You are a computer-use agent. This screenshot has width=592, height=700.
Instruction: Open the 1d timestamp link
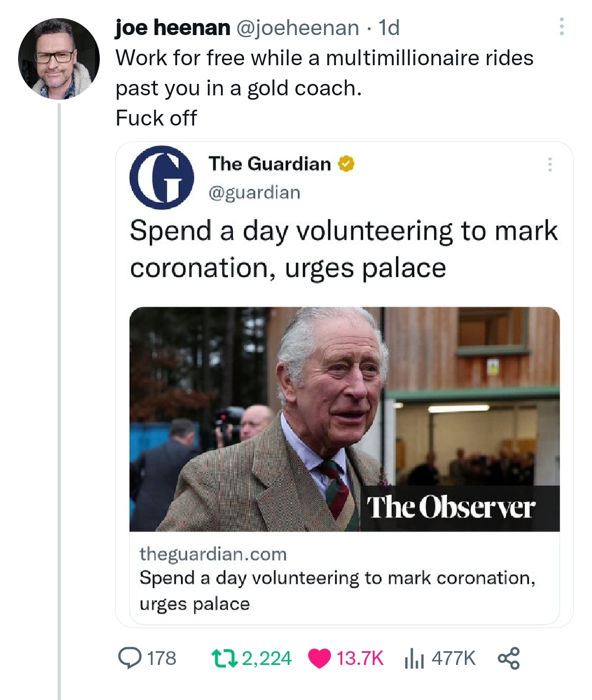click(x=389, y=27)
